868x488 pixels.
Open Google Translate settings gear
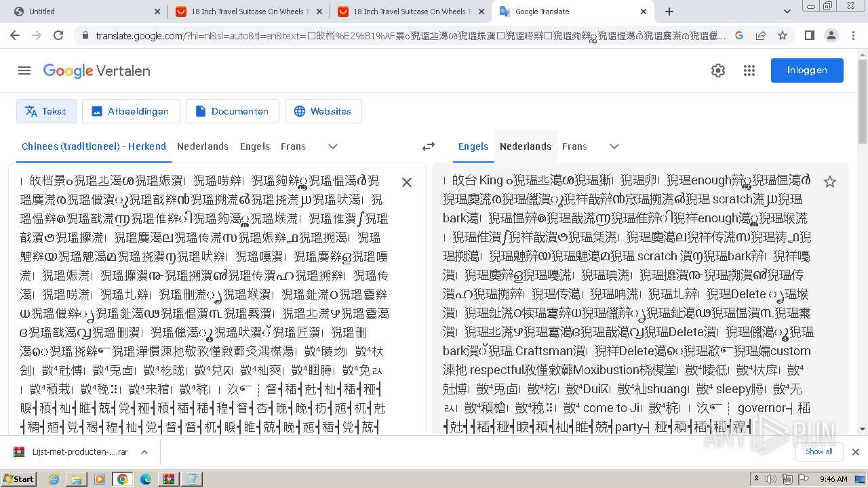click(718, 70)
